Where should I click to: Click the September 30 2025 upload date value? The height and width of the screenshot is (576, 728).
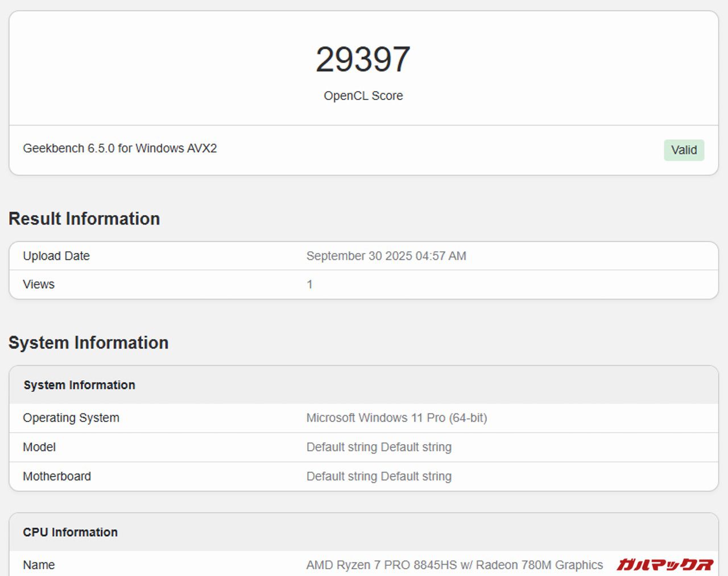point(386,256)
